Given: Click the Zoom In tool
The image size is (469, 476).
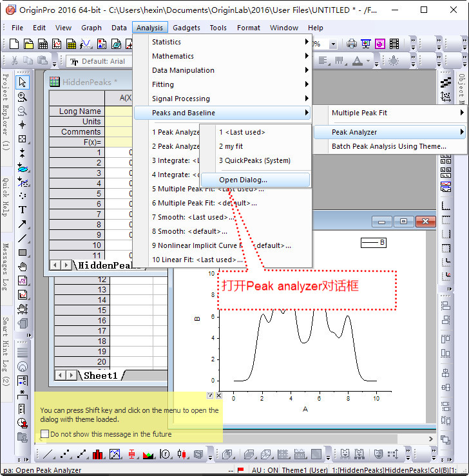Looking at the screenshot, I should pyautogui.click(x=23, y=97).
